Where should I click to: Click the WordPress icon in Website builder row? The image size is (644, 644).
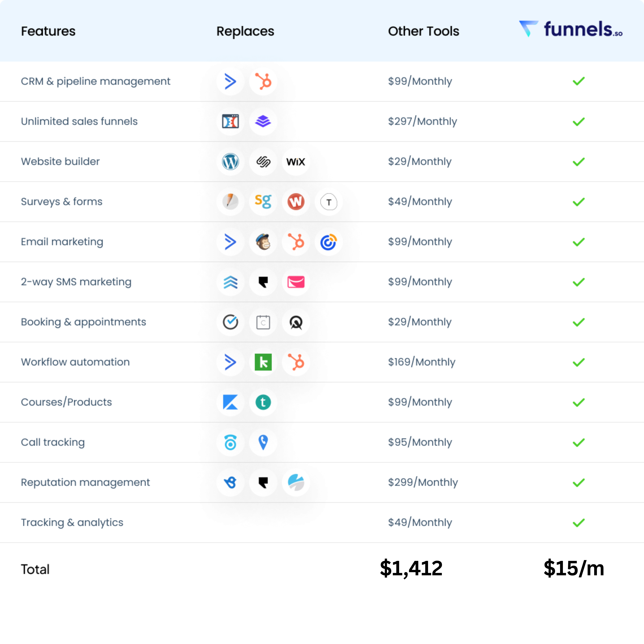point(230,162)
